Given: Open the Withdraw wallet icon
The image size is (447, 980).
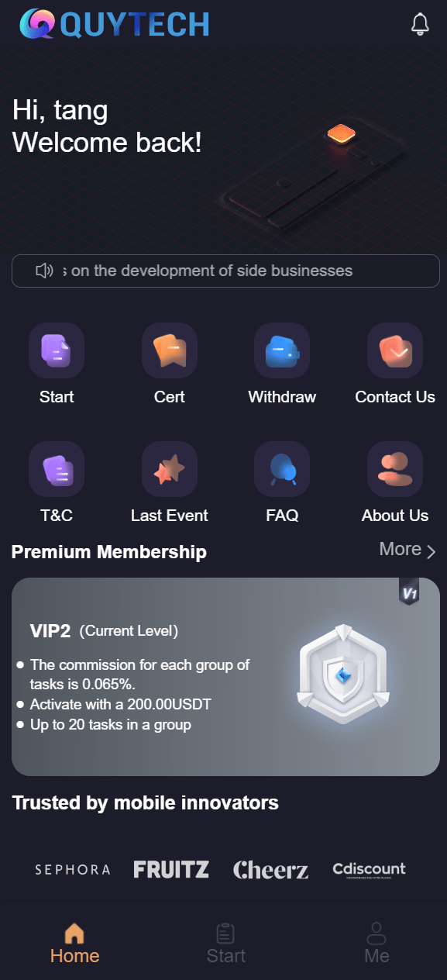Looking at the screenshot, I should pyautogui.click(x=282, y=350).
